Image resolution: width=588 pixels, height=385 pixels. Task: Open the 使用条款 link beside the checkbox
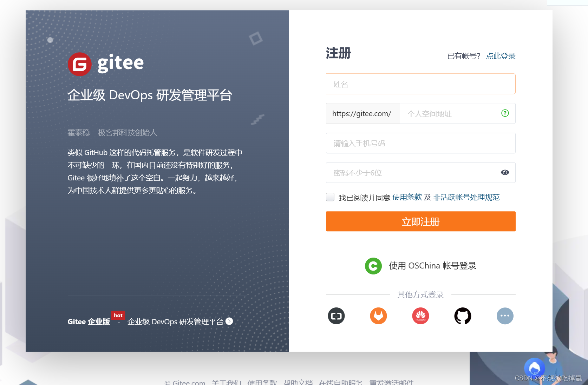coord(407,197)
